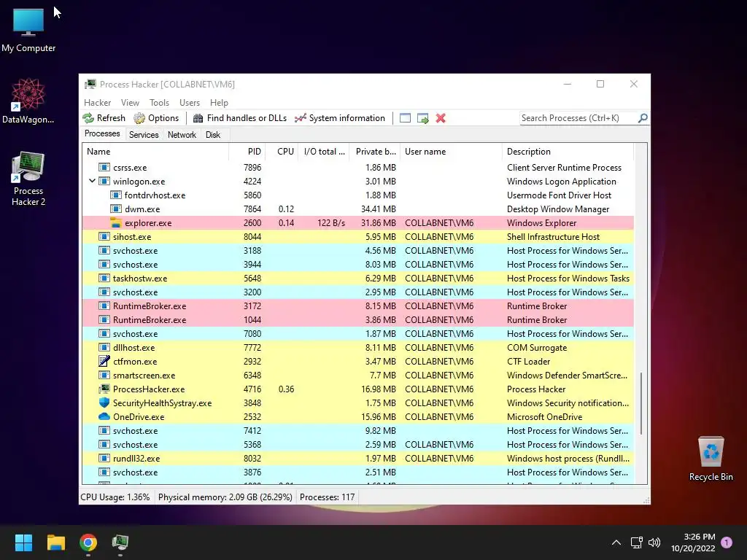Screen dimensions: 747x560
Task: Click the red X terminate icon
Action: point(441,118)
